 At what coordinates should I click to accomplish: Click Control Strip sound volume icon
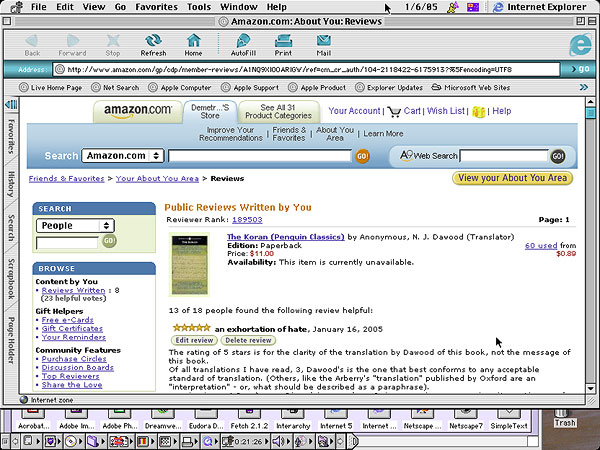277,442
